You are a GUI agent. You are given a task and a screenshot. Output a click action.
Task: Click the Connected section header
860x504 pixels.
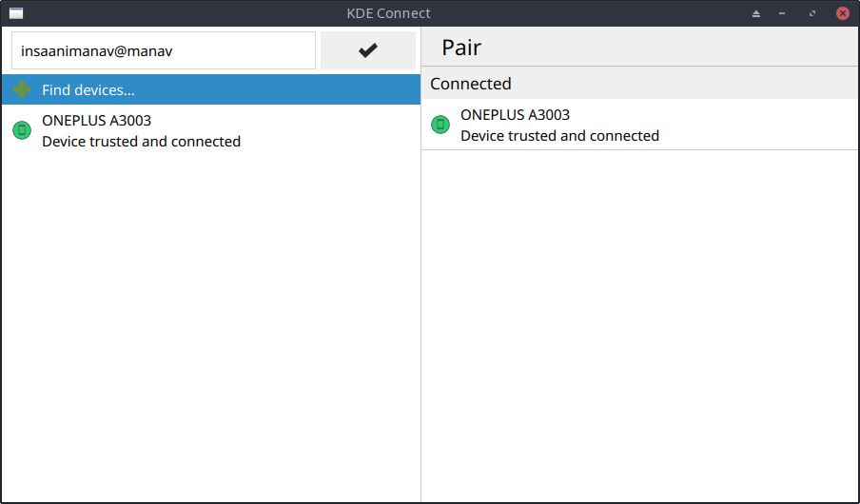click(471, 84)
